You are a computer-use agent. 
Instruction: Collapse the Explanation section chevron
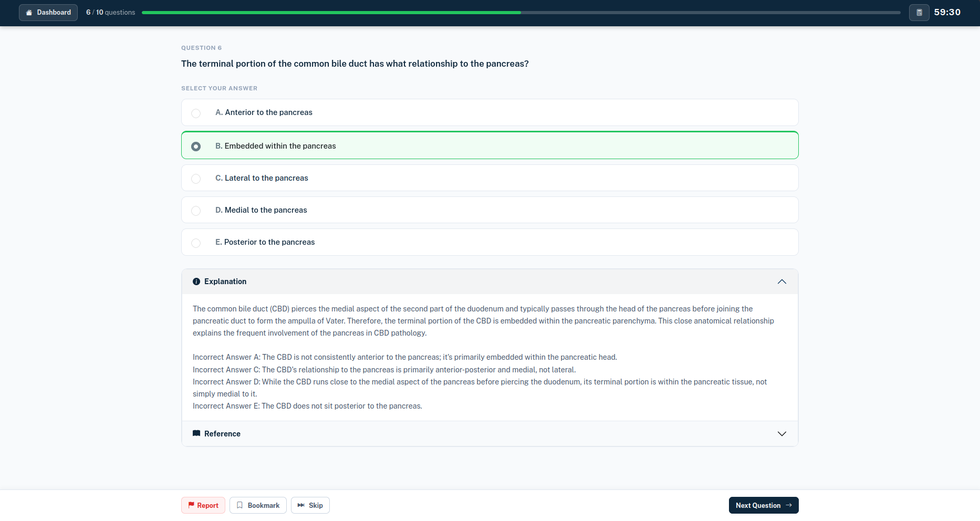[x=782, y=282]
